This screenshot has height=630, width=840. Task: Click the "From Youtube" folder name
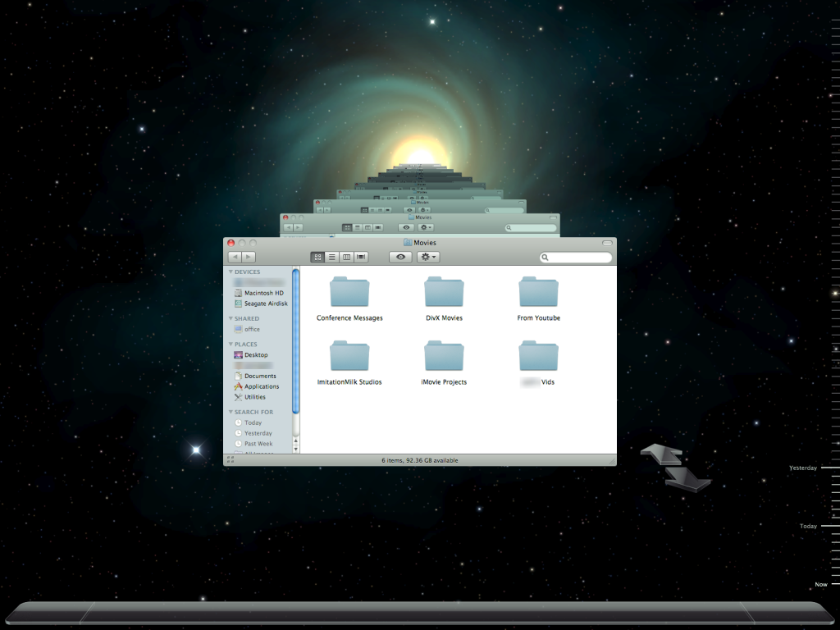pyautogui.click(x=538, y=318)
